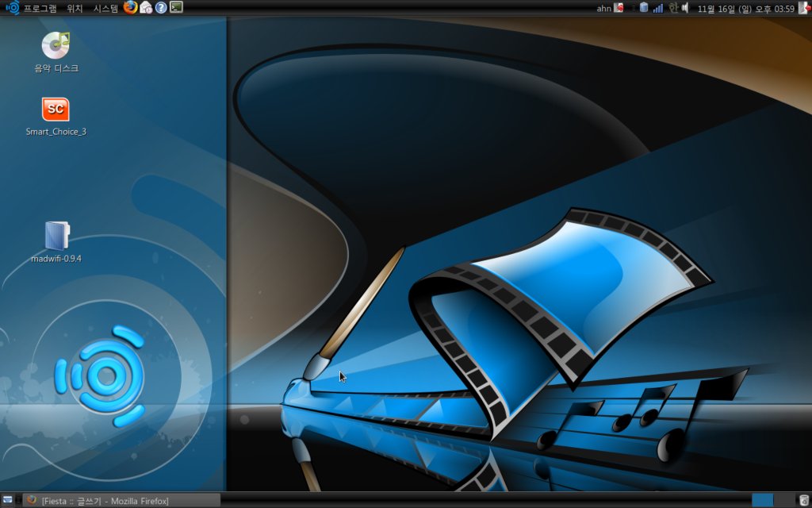Select the Smart_Choice_3 desktop icon
Screen dimensions: 812x508
coord(56,117)
